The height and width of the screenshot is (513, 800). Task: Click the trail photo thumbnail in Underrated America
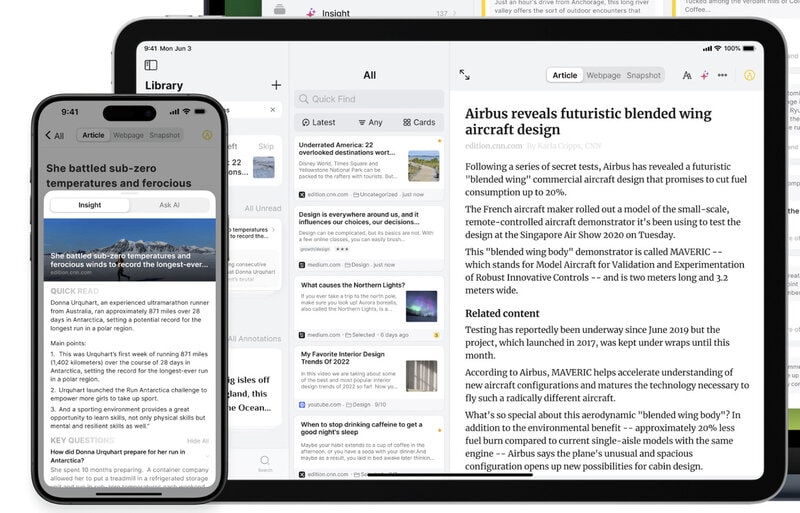(423, 166)
